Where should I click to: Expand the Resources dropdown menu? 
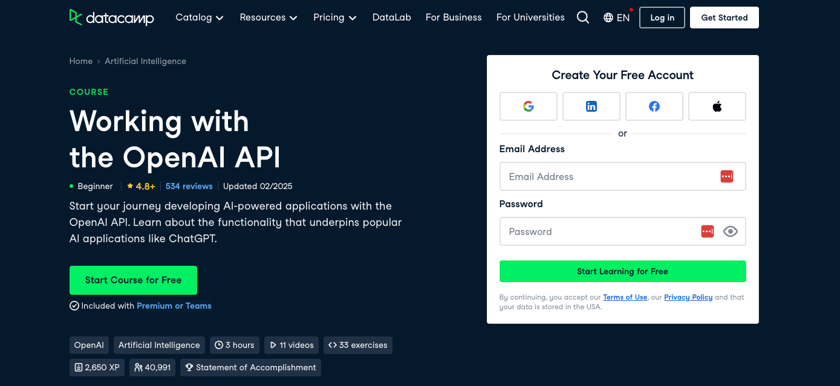[x=268, y=18]
